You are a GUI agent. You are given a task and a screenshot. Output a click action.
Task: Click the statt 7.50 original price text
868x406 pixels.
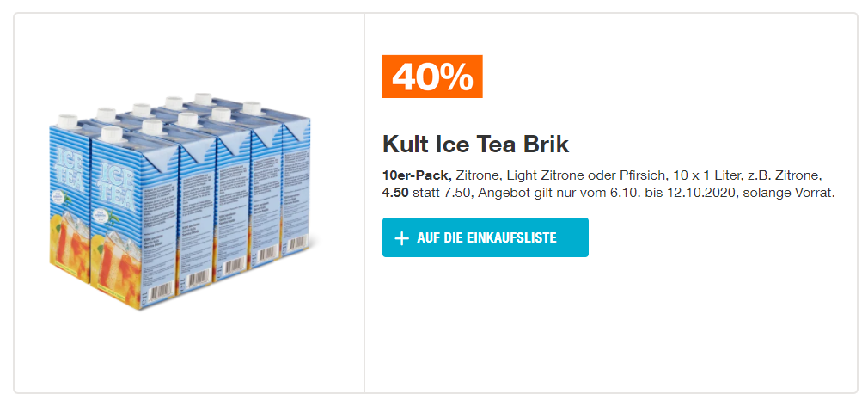[437, 194]
